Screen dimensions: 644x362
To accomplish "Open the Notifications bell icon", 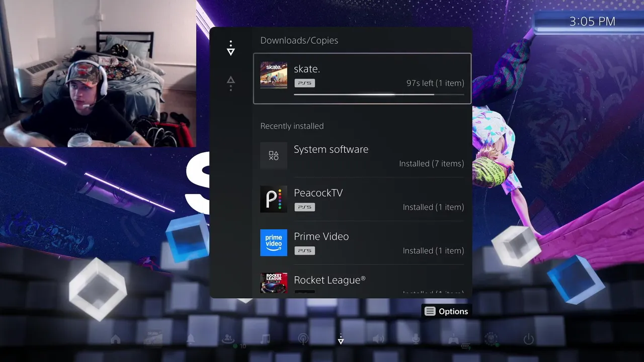I will click(x=191, y=339).
